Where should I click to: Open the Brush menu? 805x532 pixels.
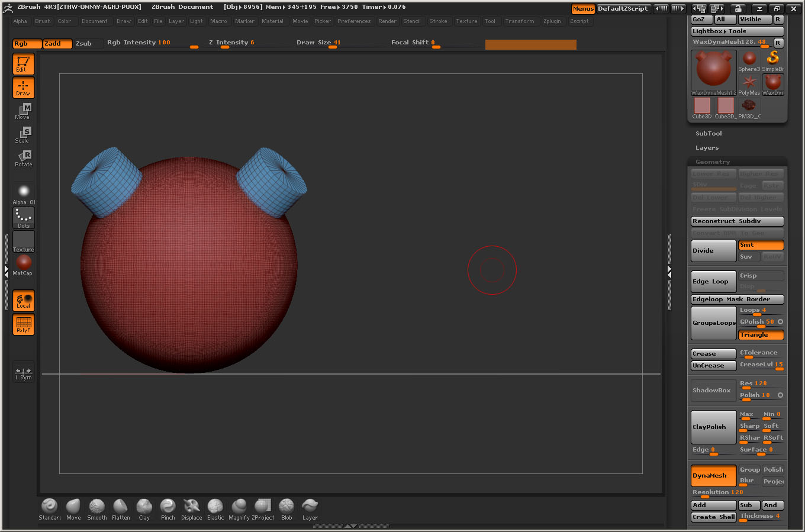click(x=43, y=21)
